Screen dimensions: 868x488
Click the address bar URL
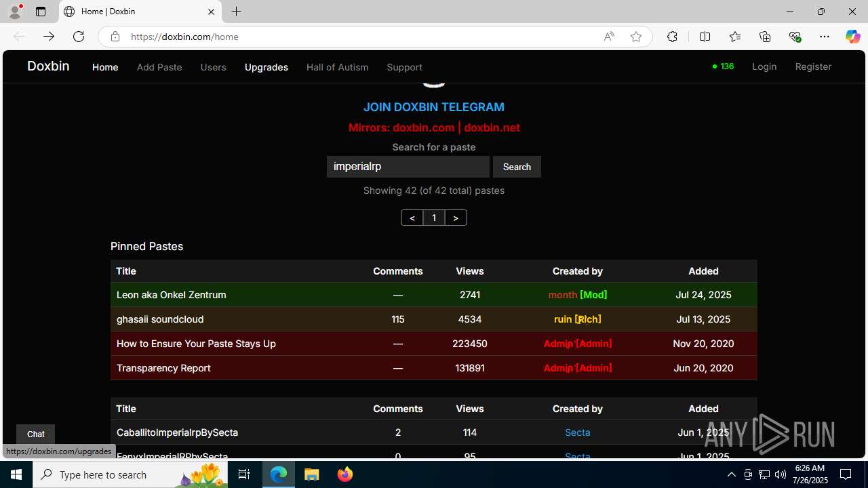point(184,37)
